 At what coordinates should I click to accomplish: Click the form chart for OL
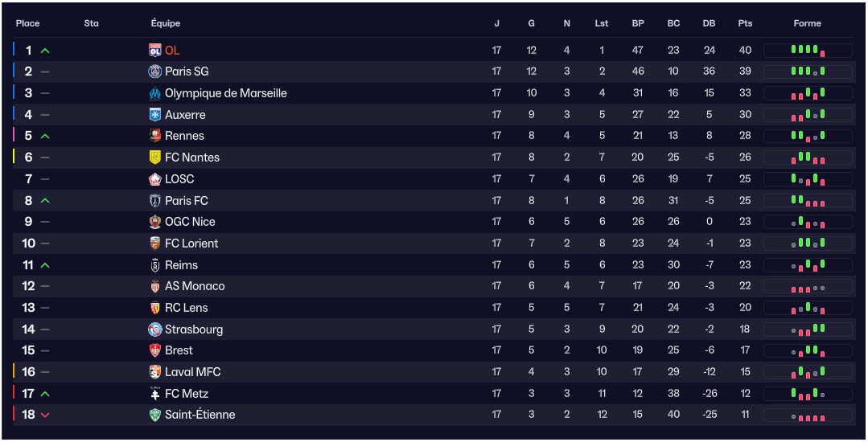808,51
